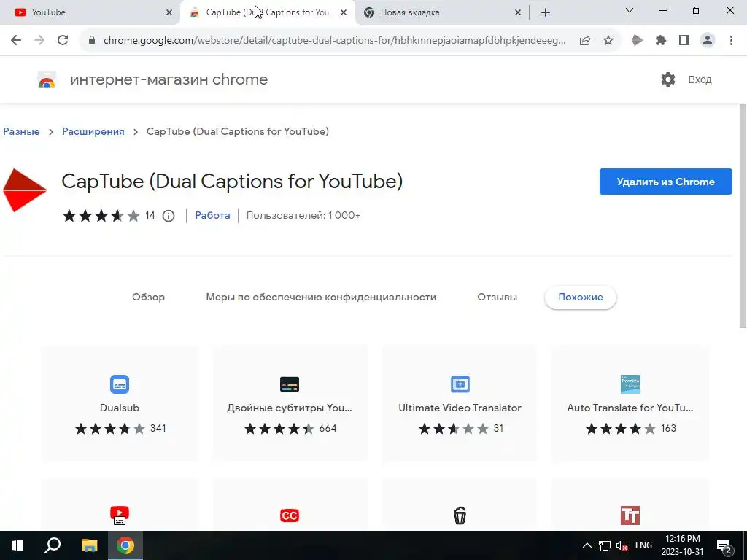The image size is (747, 560).
Task: Click the address bar URL field
Action: [334, 41]
